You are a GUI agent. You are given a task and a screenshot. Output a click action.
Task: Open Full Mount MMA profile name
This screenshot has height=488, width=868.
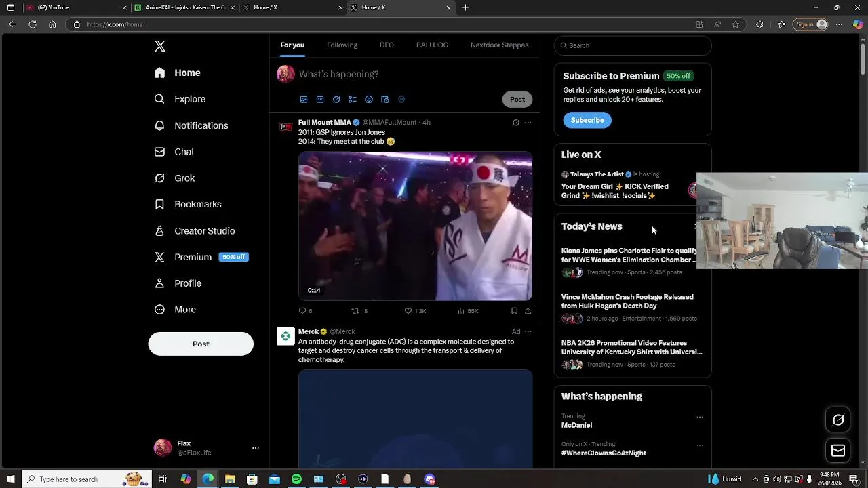[x=324, y=123]
